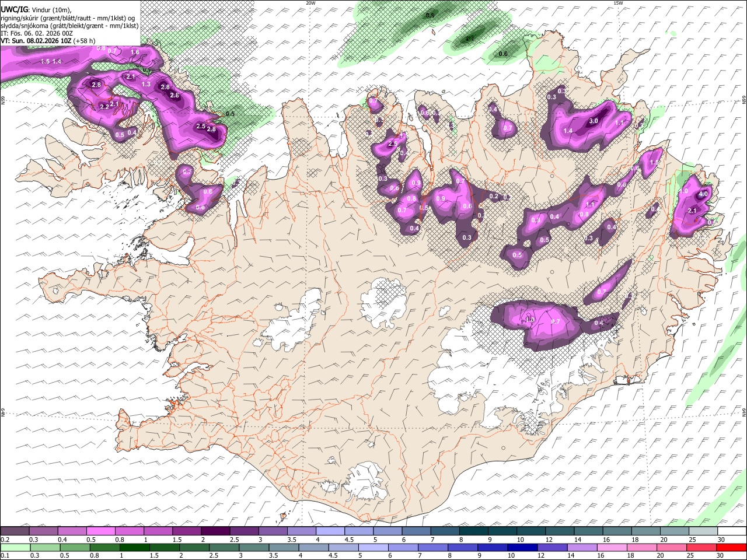Click the 'VT: Sun. 08.02.2026 10Z (+58 h)' line
747x560 pixels.
(x=48, y=41)
